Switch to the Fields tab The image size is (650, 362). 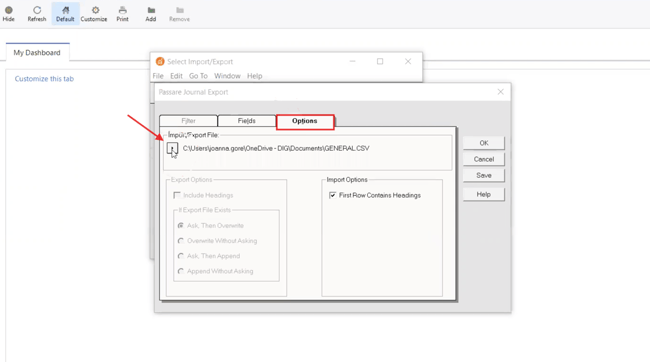(247, 121)
